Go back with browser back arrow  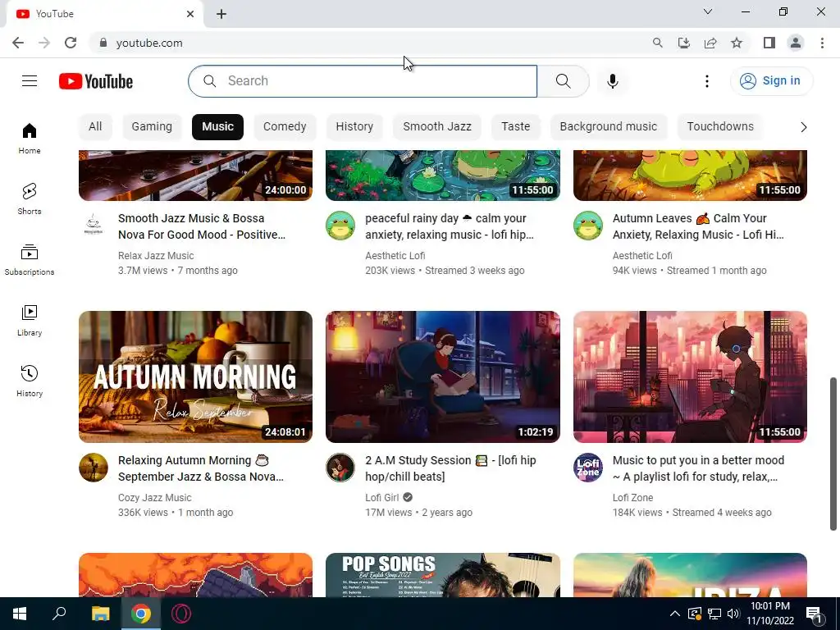pyautogui.click(x=18, y=43)
